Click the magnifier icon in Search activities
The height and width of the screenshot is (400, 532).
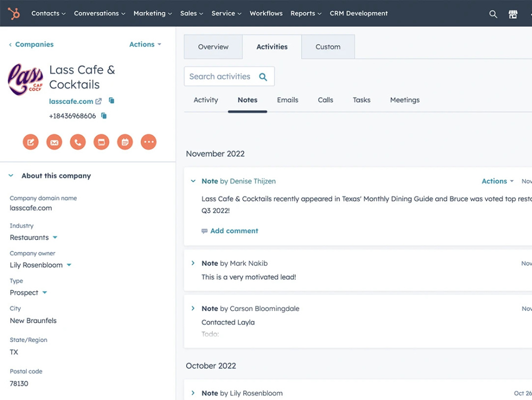pyautogui.click(x=263, y=77)
